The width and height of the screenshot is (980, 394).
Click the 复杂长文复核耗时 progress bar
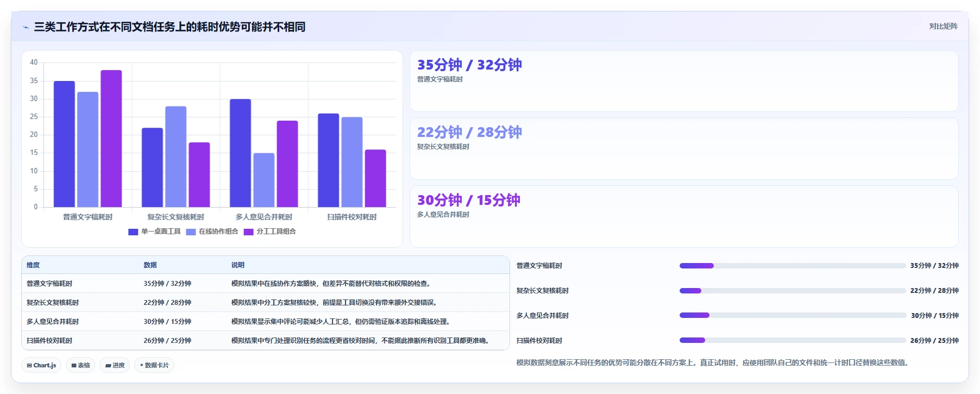(x=793, y=291)
